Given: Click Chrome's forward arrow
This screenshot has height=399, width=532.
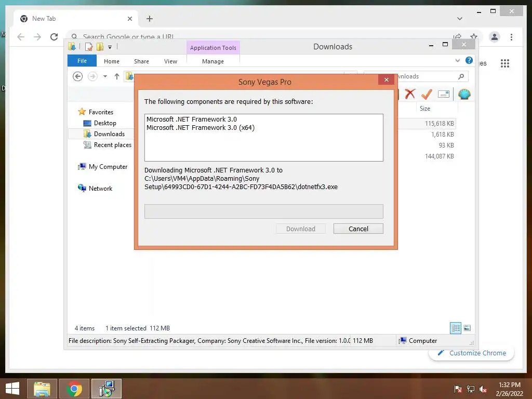Looking at the screenshot, I should point(37,37).
